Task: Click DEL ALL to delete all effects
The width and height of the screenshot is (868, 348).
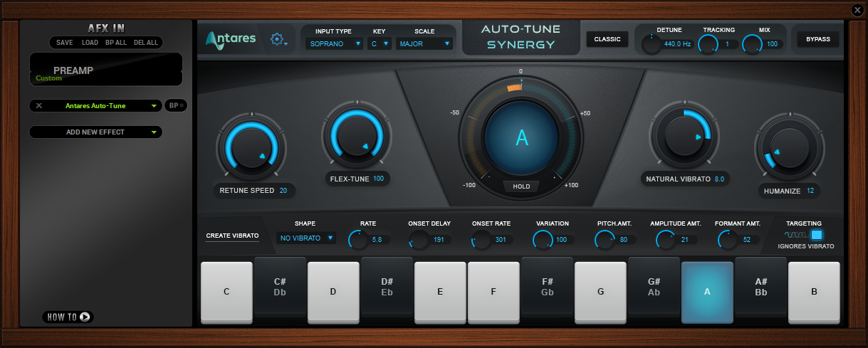Action: [x=146, y=43]
